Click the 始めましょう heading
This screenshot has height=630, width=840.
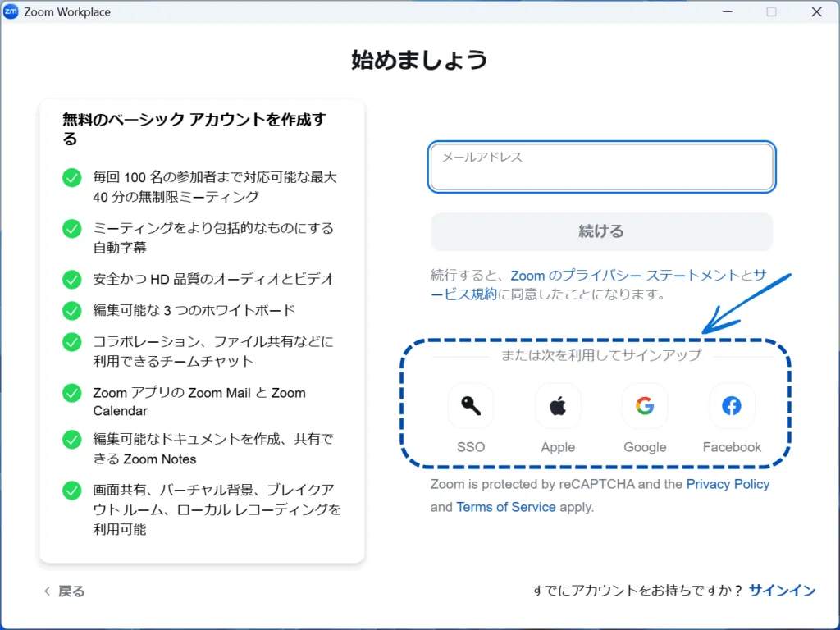(x=419, y=59)
